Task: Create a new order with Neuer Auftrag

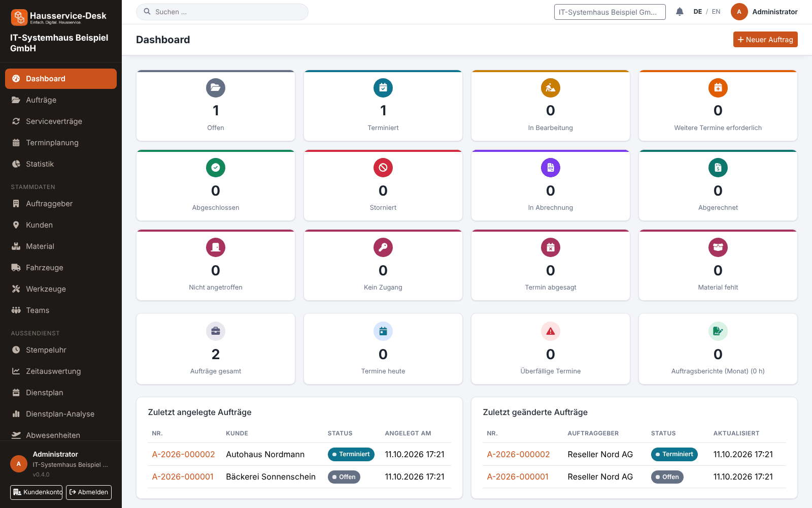Action: (765, 40)
